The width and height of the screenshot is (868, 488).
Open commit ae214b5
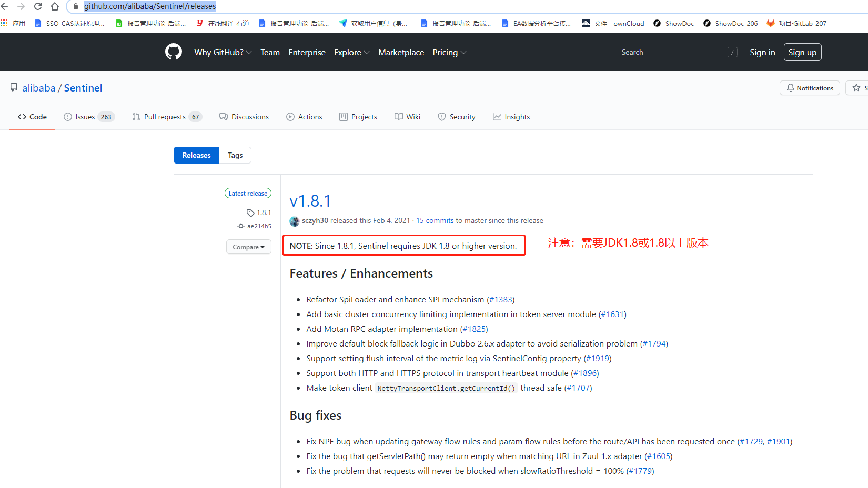click(254, 226)
